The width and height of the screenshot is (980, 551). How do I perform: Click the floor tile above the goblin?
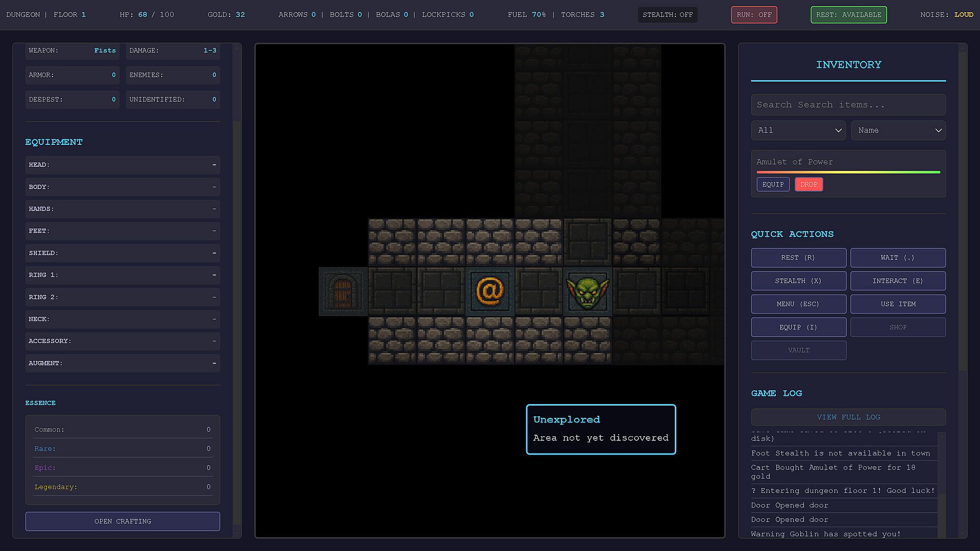coord(587,242)
